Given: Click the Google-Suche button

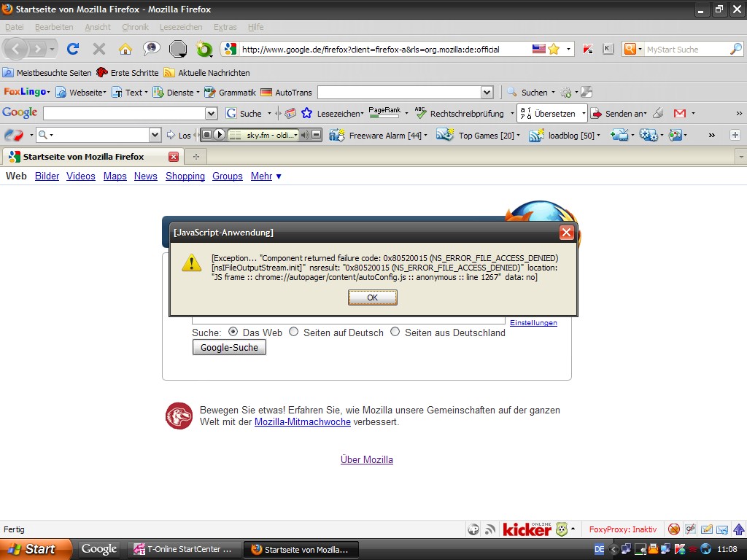Looking at the screenshot, I should 229,348.
